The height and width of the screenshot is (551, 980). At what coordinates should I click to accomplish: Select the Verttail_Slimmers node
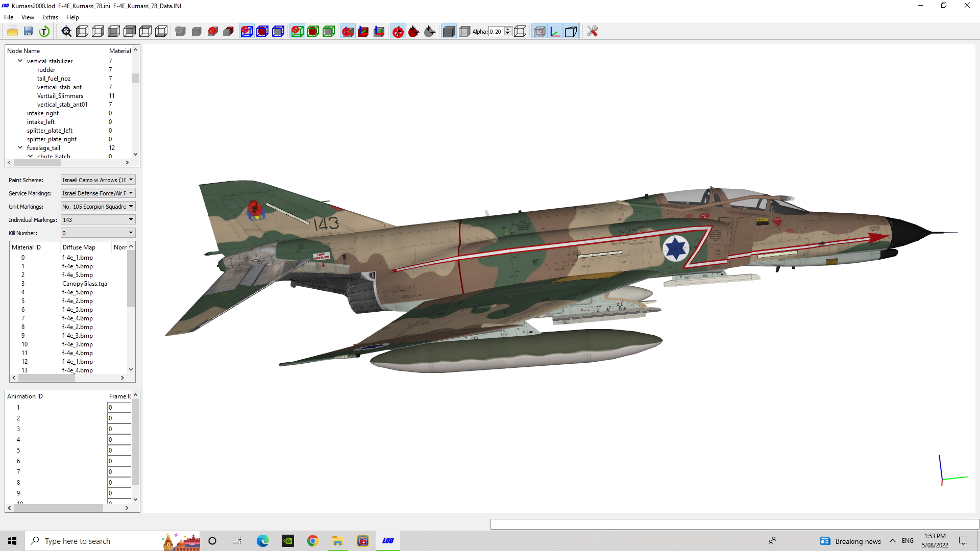click(x=60, y=96)
